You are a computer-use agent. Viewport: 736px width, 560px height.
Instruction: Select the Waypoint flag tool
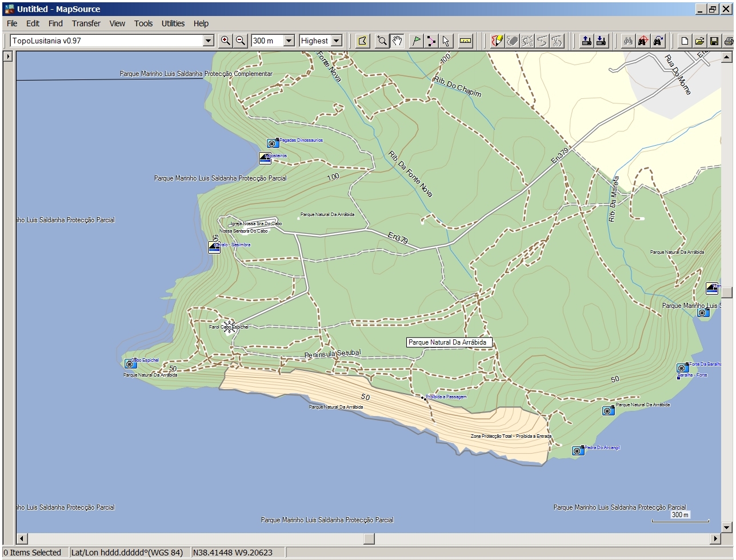417,41
